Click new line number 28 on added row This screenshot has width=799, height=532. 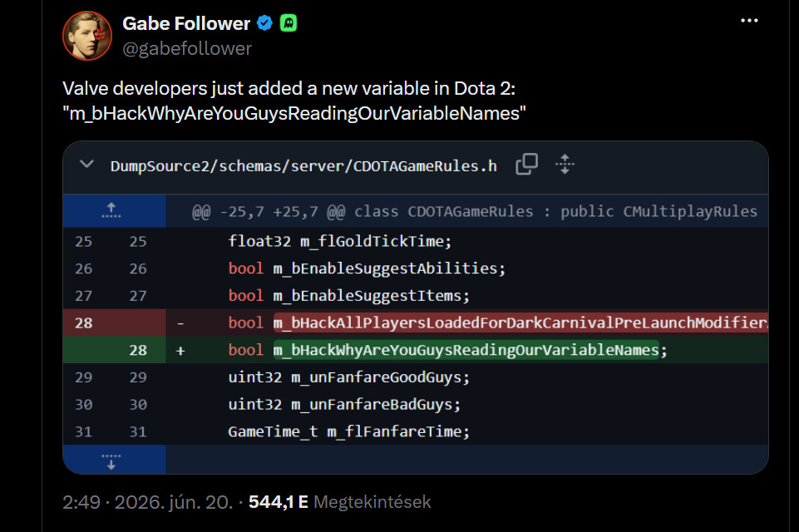pos(138,350)
